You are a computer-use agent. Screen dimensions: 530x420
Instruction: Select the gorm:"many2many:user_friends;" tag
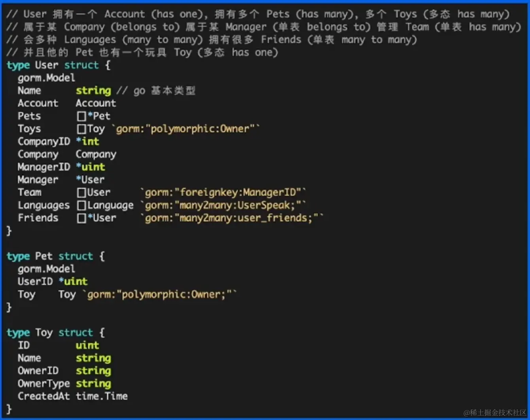232,218
